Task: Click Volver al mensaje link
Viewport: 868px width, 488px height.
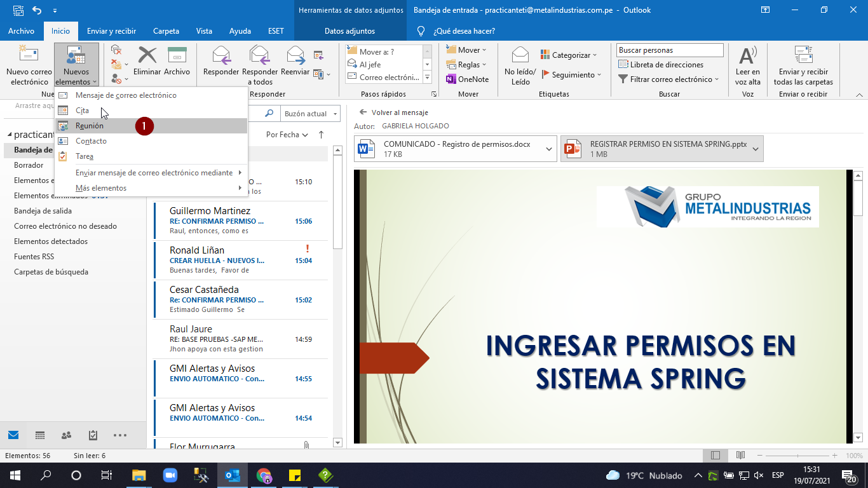Action: [x=394, y=112]
